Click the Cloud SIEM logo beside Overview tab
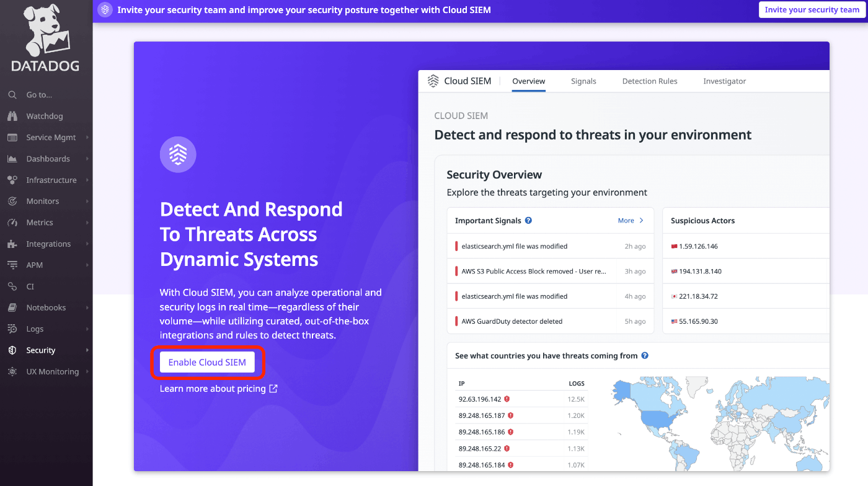868x486 pixels. coord(433,81)
